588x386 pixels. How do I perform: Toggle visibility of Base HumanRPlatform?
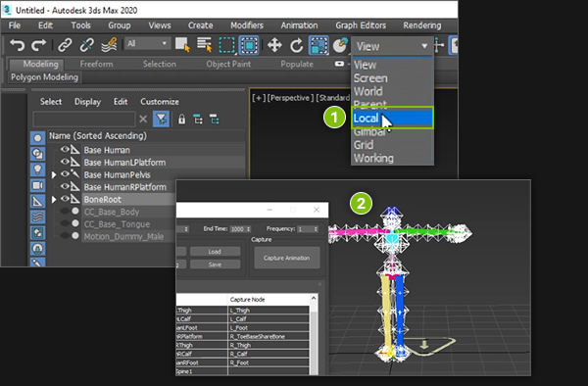[65, 186]
